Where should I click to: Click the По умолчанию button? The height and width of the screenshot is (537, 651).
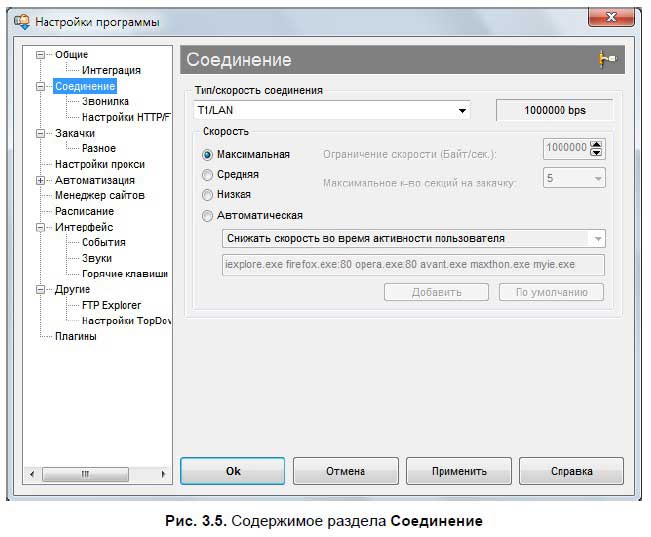551,292
